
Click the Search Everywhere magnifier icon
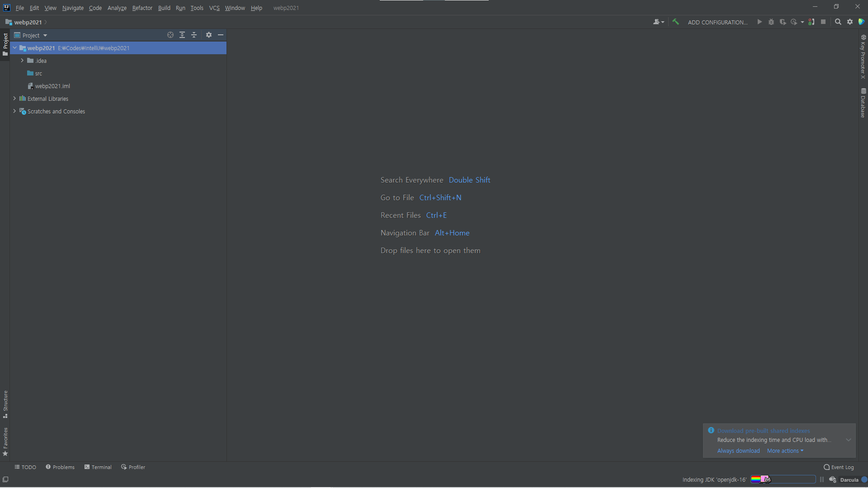tap(838, 22)
